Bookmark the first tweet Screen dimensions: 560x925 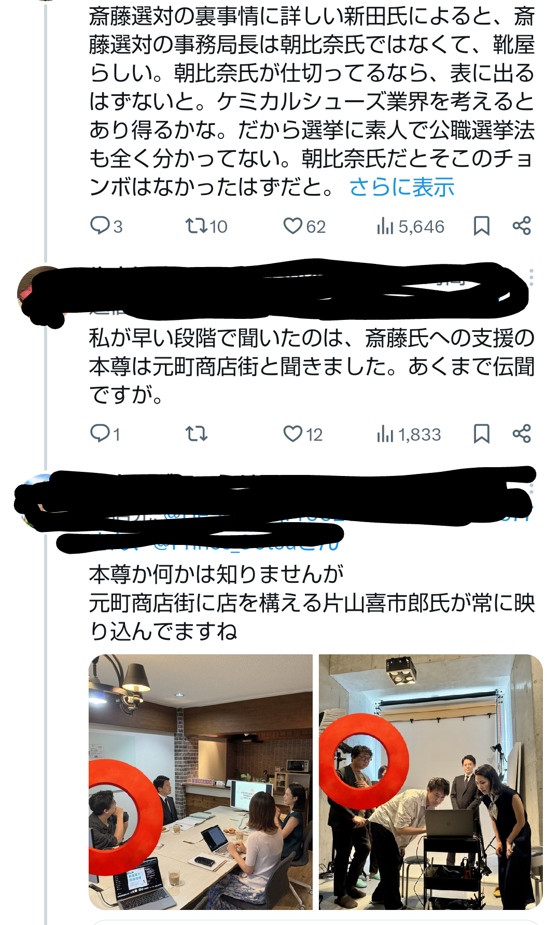point(481,227)
